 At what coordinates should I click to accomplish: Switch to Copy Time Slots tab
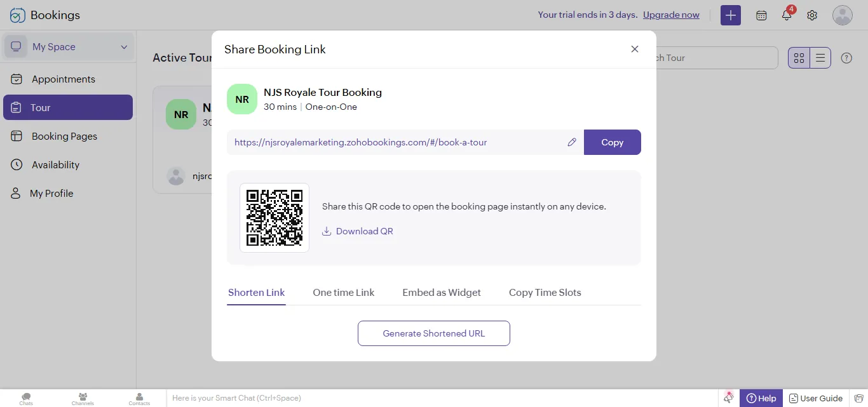tap(545, 293)
